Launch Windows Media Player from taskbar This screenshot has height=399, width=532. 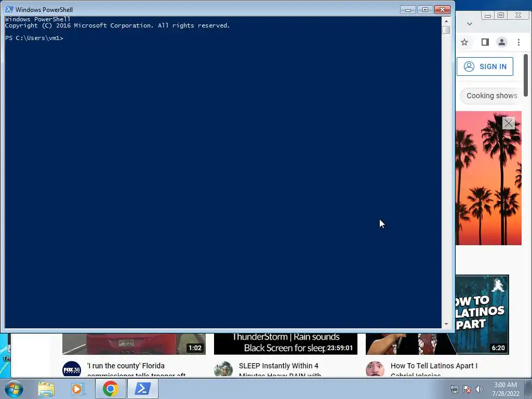(x=78, y=389)
